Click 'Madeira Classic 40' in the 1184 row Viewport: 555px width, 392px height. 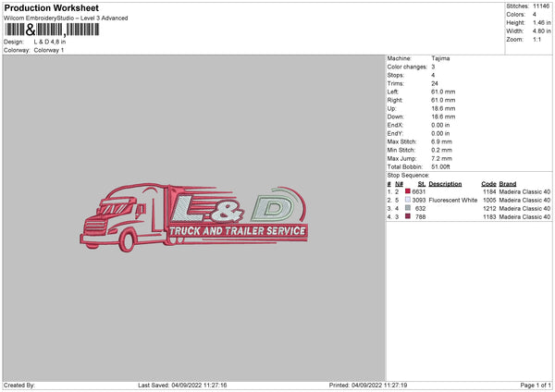(x=524, y=191)
